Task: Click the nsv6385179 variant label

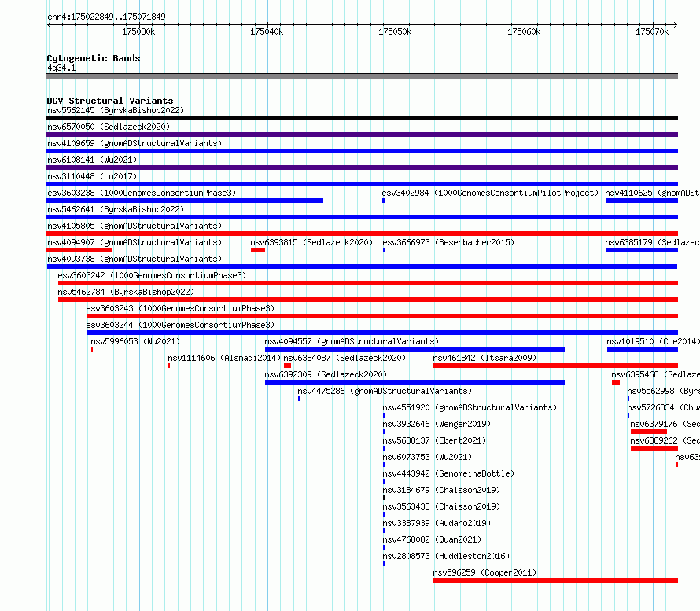Action: [652, 242]
